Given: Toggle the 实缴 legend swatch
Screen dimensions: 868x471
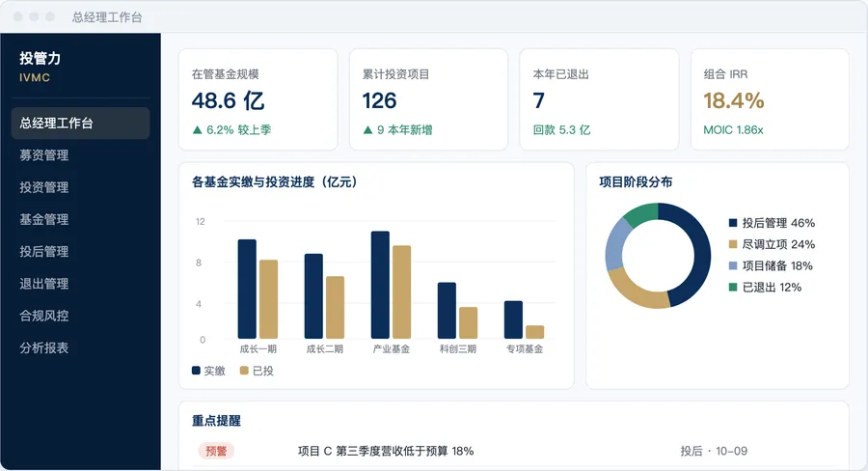Looking at the screenshot, I should pyautogui.click(x=196, y=371).
